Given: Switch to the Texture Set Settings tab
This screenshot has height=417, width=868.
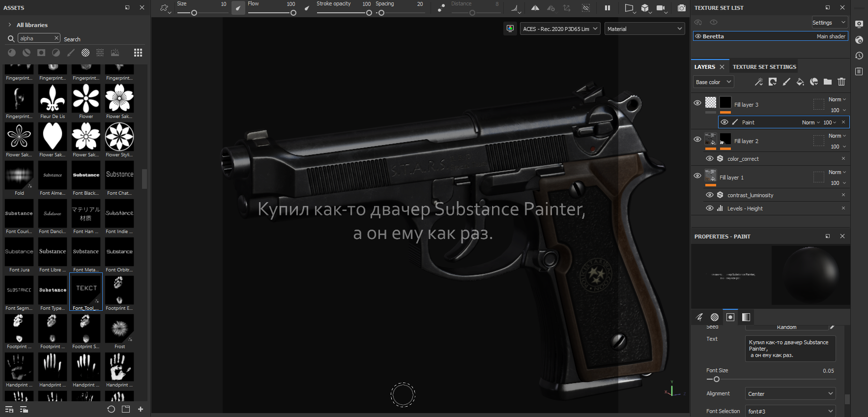Looking at the screenshot, I should 764,67.
